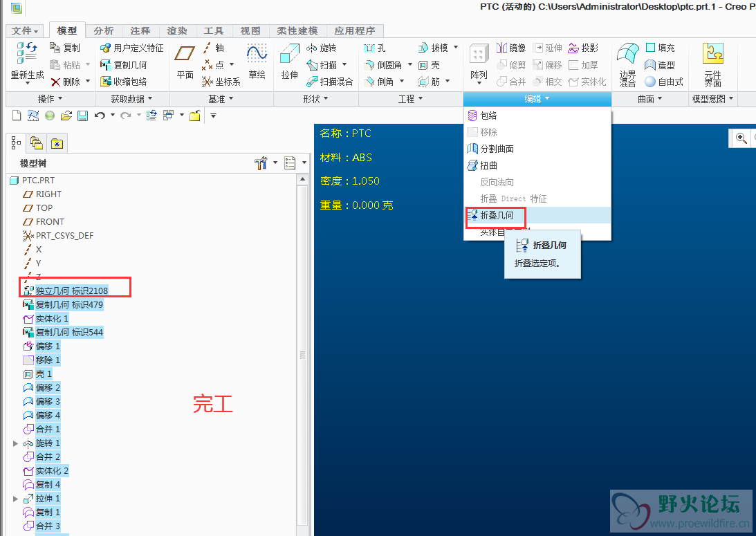Switch to the Render (渲染) tab
Screen dimensions: 756x536
tap(177, 31)
